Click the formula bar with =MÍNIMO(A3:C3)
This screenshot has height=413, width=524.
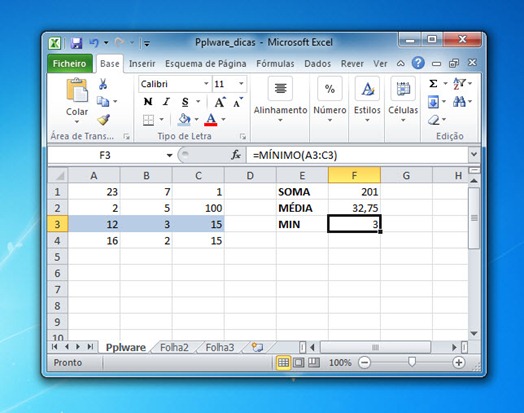[x=357, y=155]
